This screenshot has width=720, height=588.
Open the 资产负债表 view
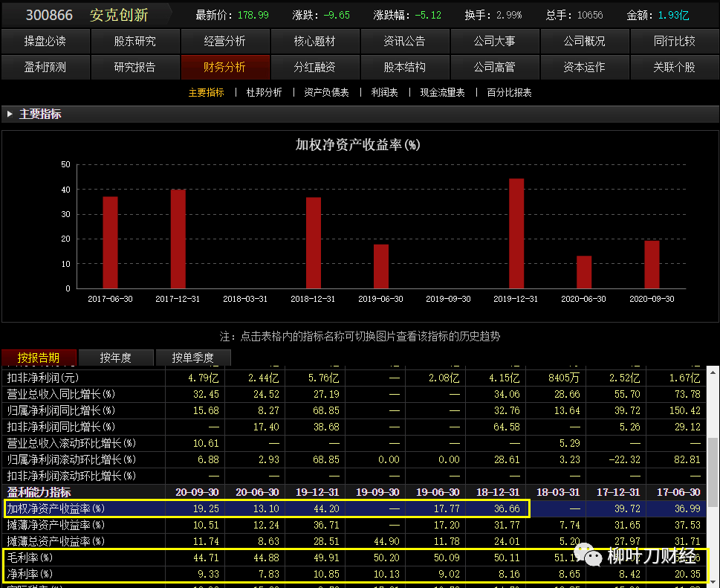pos(326,93)
